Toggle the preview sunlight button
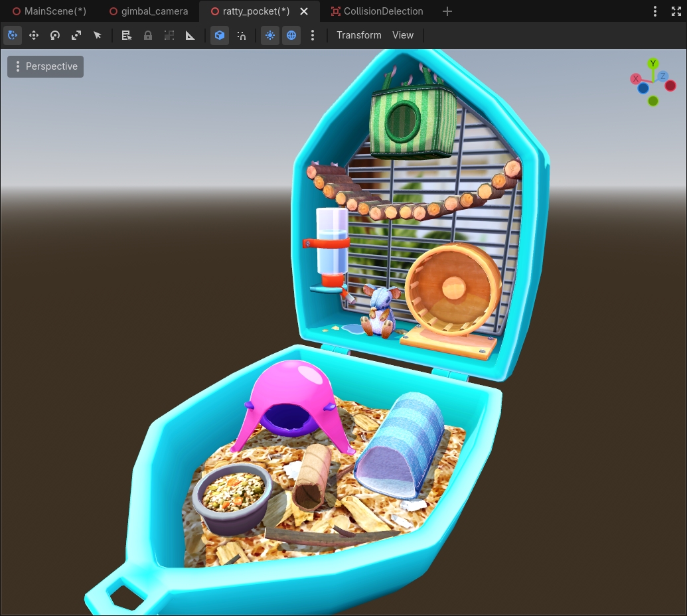This screenshot has width=687, height=616. (x=270, y=35)
